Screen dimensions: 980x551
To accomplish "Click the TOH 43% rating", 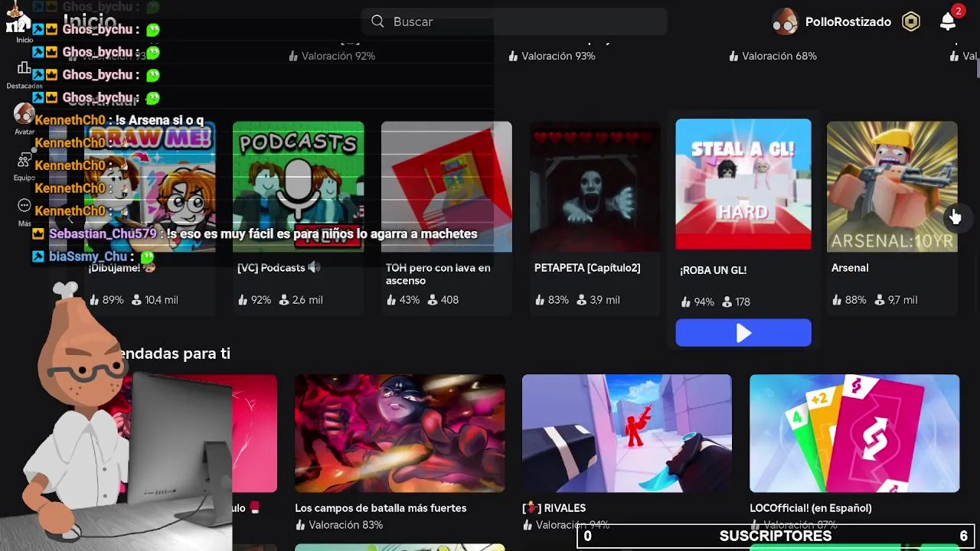I will point(403,300).
